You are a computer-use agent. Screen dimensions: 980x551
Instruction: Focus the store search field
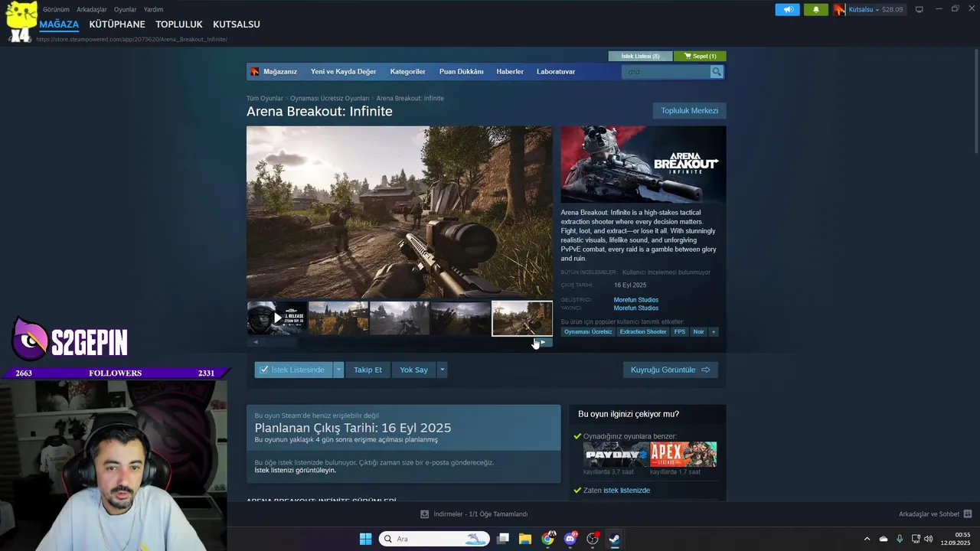click(666, 71)
